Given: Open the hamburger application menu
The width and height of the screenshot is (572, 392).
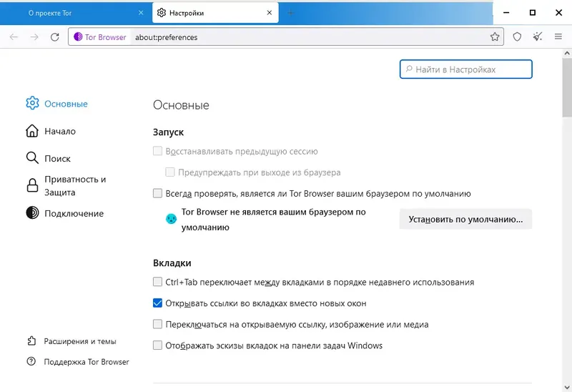Looking at the screenshot, I should tap(558, 36).
